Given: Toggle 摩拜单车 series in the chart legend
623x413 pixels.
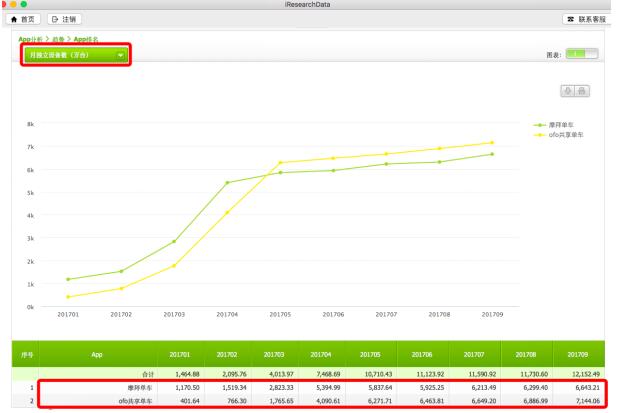Looking at the screenshot, I should 561,125.
